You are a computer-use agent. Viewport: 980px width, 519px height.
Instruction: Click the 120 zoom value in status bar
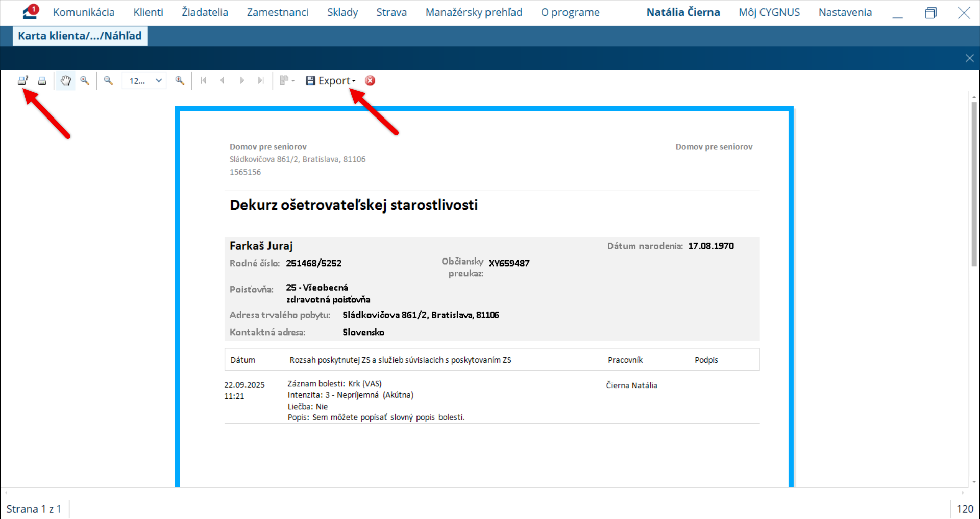coord(965,509)
